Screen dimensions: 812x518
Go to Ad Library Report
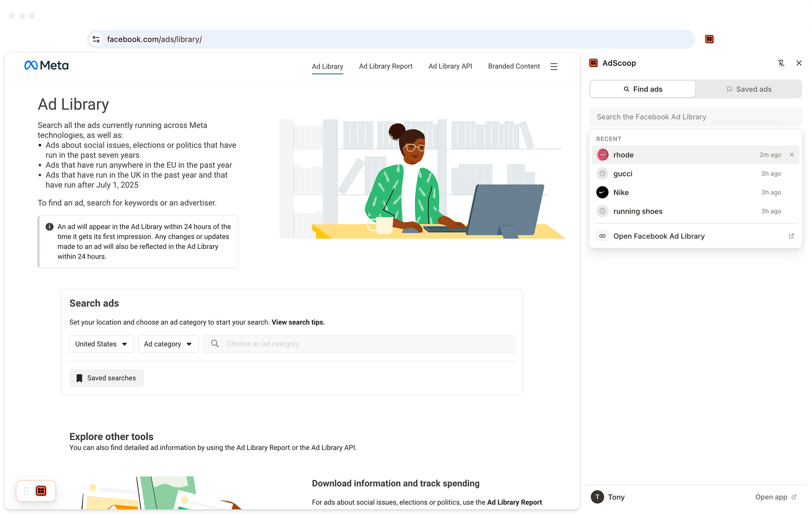(386, 66)
